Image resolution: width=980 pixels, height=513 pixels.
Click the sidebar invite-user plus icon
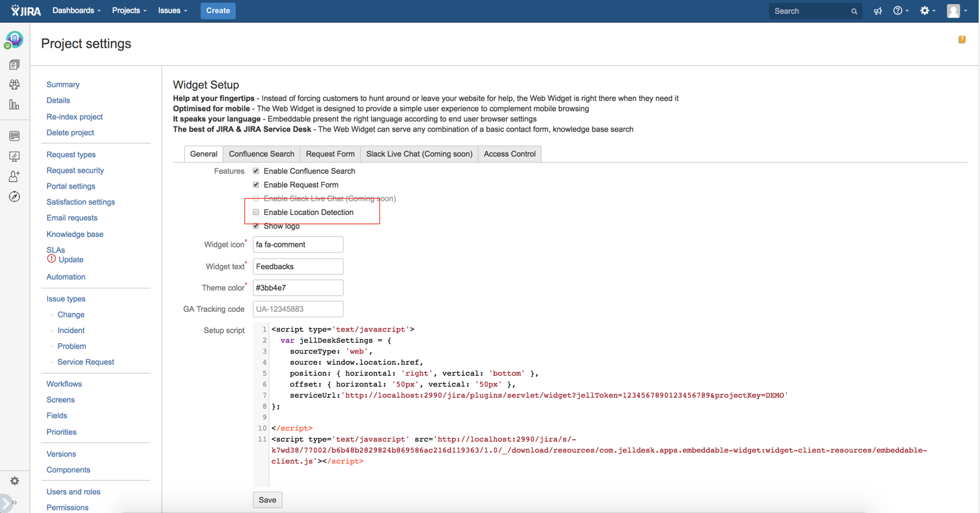14,177
